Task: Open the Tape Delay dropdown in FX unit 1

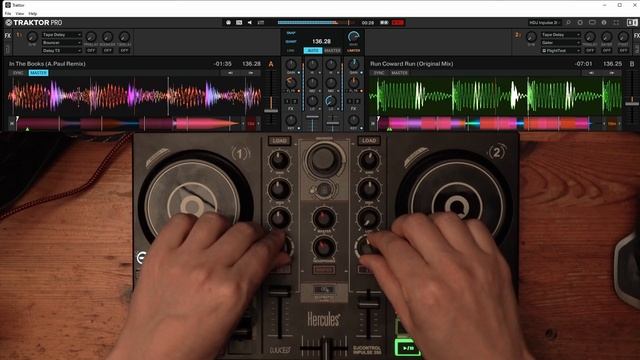Action: pyautogui.click(x=62, y=35)
